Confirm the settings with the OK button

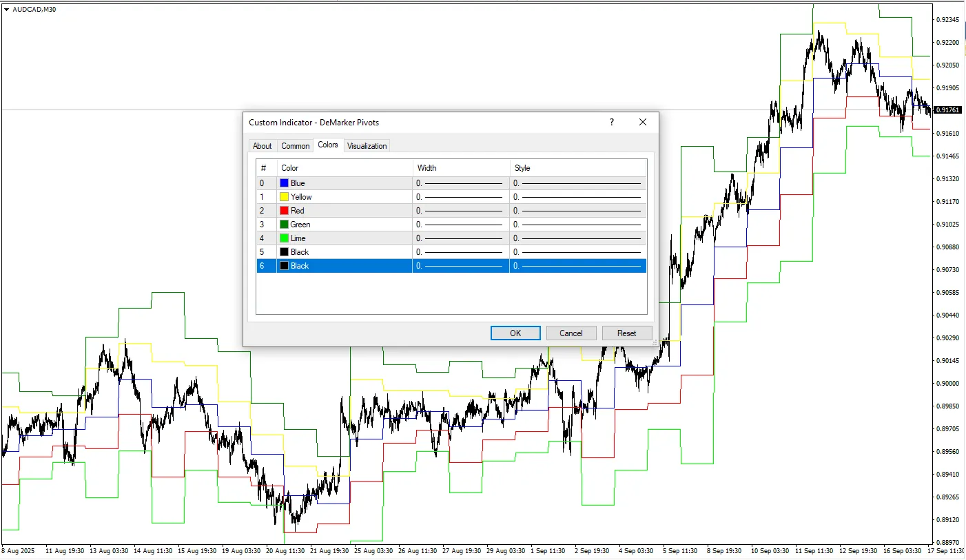click(x=515, y=333)
